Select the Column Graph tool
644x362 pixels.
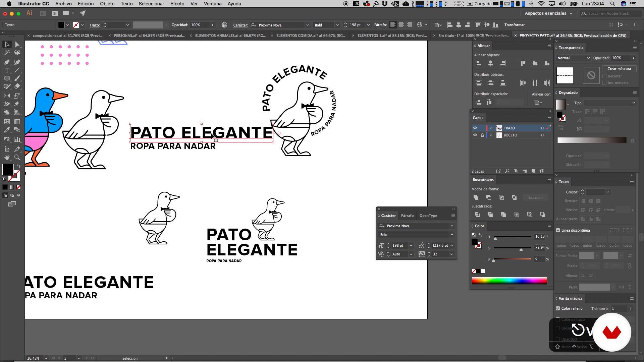pos(17,139)
